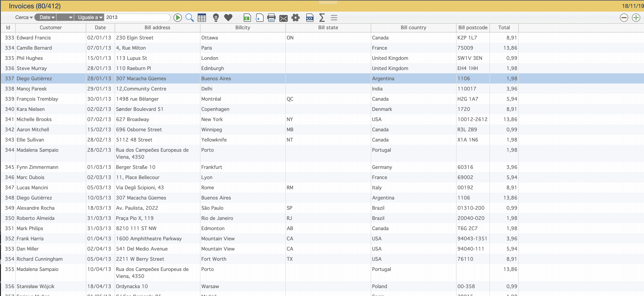Click the lightbulb hint icon
Image resolution: width=644 pixels, height=296 pixels.
(216, 17)
